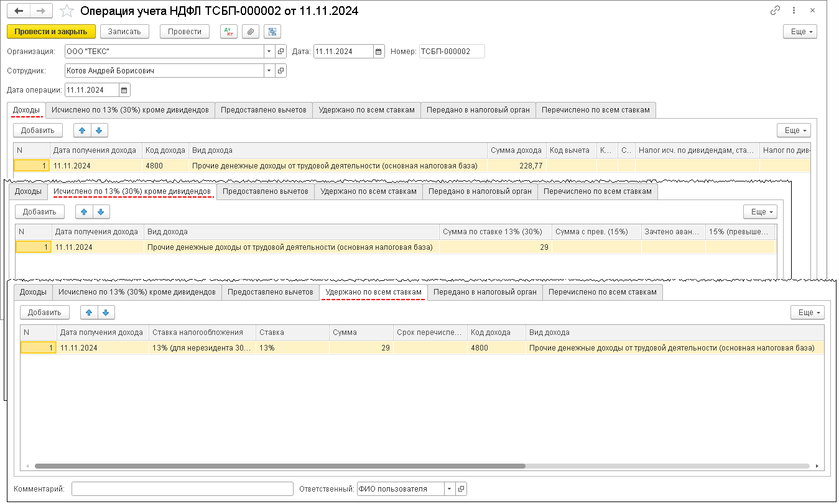Click the Сумма дохода column header
The width and height of the screenshot is (839, 504).
tap(516, 150)
